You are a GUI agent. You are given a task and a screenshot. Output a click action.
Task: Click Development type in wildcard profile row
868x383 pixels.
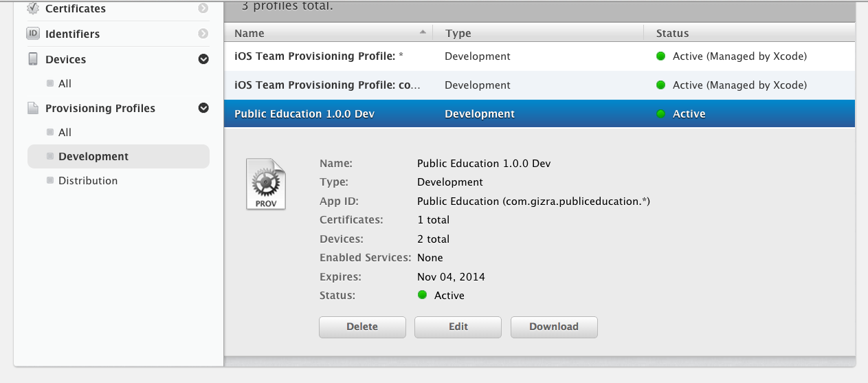tap(478, 56)
